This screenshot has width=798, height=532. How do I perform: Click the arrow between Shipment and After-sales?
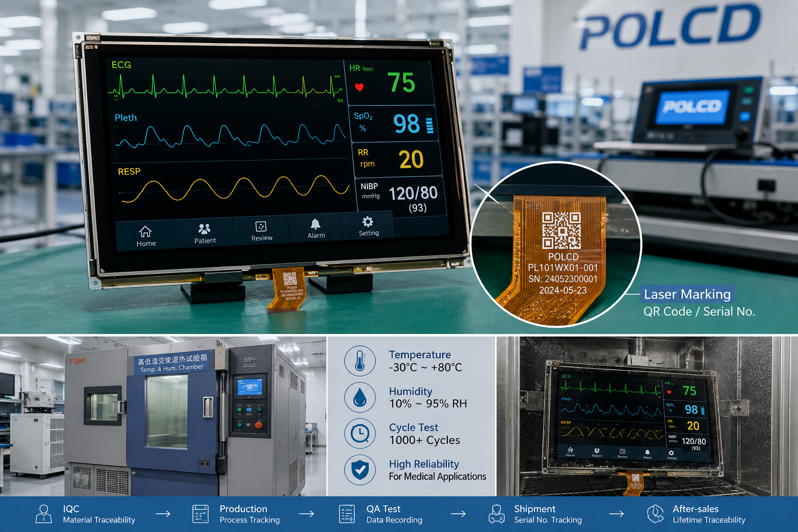pos(617,514)
